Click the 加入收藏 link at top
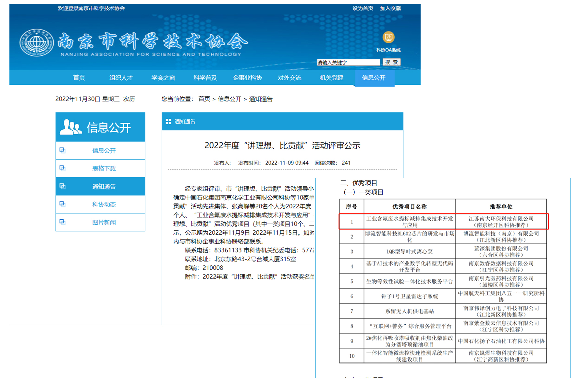Screen dimensions: 579x392 coord(390,8)
